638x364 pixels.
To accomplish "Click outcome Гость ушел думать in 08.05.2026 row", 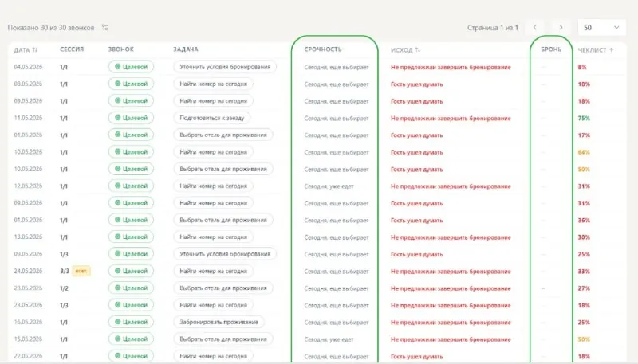I will (x=416, y=84).
